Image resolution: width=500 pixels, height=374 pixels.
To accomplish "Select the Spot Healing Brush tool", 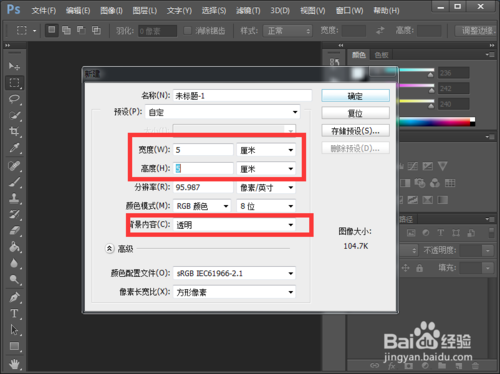I will 14,166.
